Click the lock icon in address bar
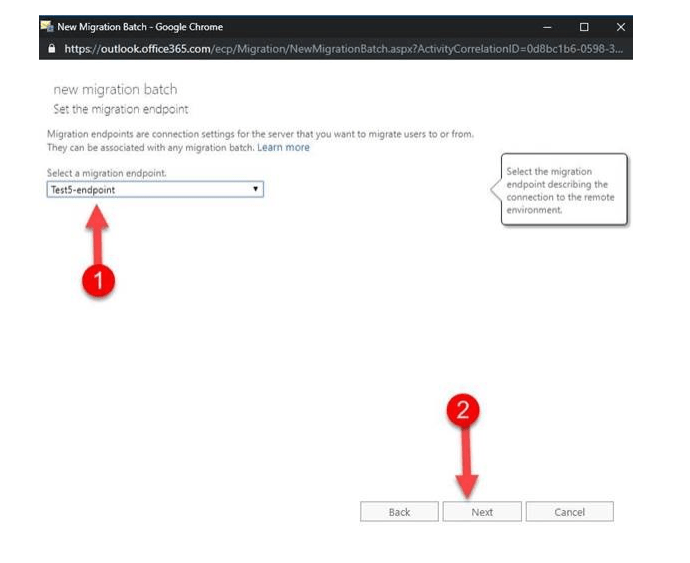The image size is (690, 563). pos(52,48)
